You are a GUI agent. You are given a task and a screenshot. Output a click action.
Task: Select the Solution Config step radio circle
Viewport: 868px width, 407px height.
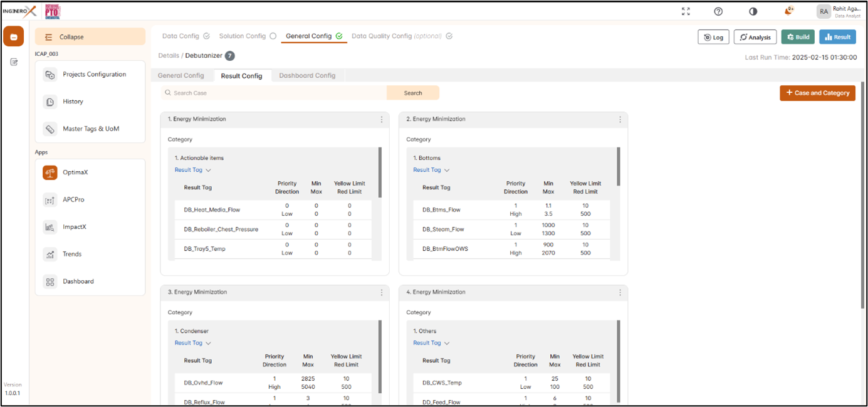[273, 36]
